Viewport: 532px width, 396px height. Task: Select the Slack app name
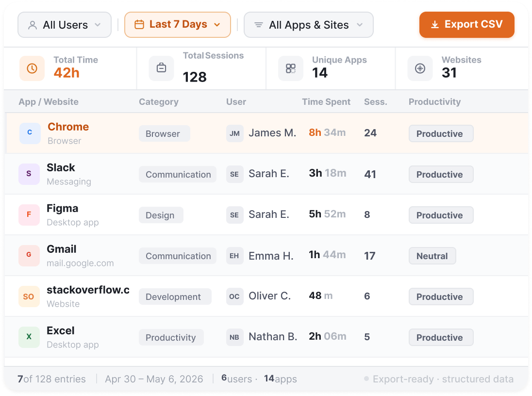tap(61, 167)
